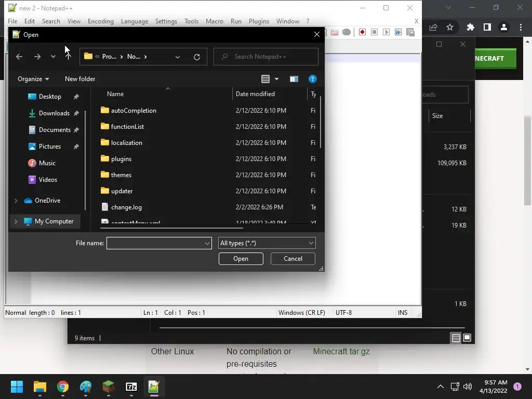The height and width of the screenshot is (399, 532).
Task: Open Notepad++ Search menu
Action: pos(51,21)
